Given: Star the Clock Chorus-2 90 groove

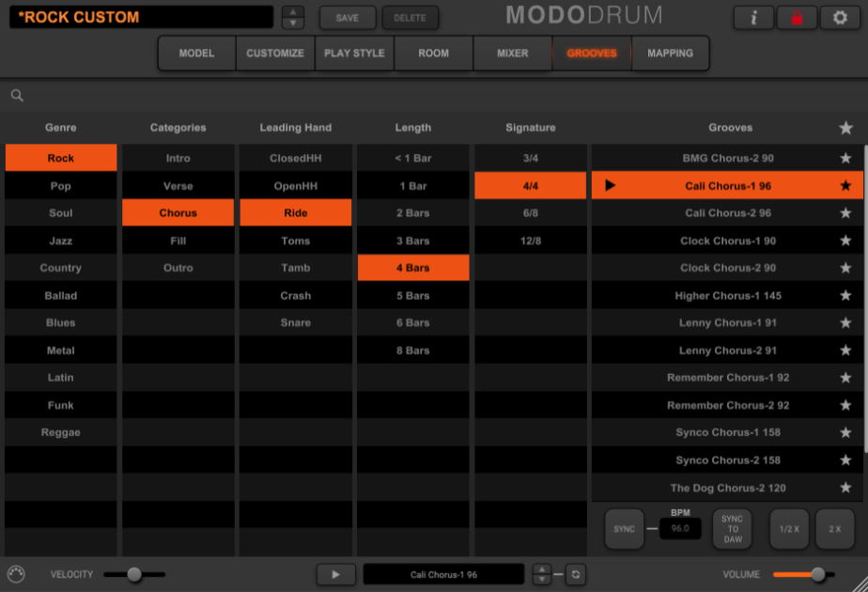Looking at the screenshot, I should 845,268.
